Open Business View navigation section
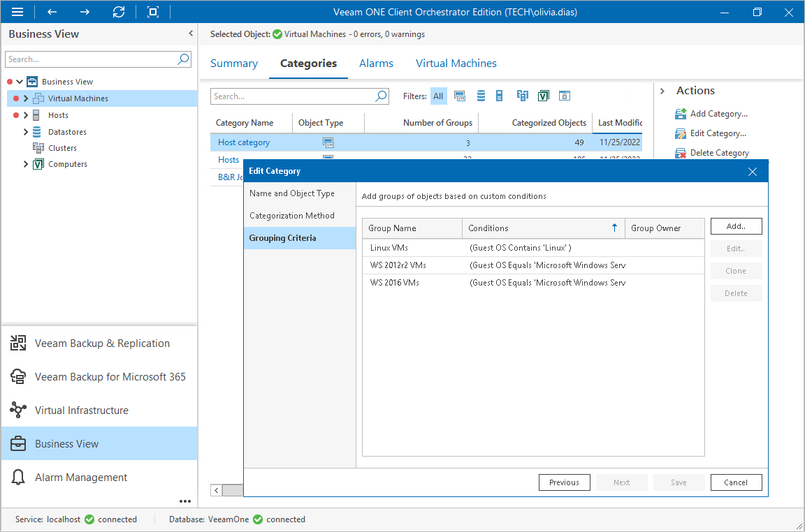Image resolution: width=805 pixels, height=532 pixels. (99, 444)
